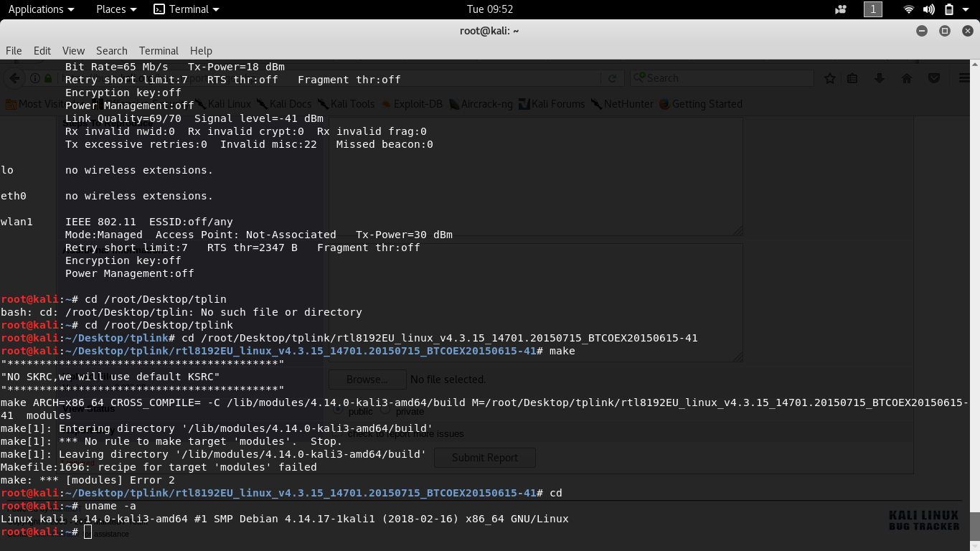This screenshot has height=551, width=980.
Task: Click the workspace 1 indicator
Action: pos(872,9)
